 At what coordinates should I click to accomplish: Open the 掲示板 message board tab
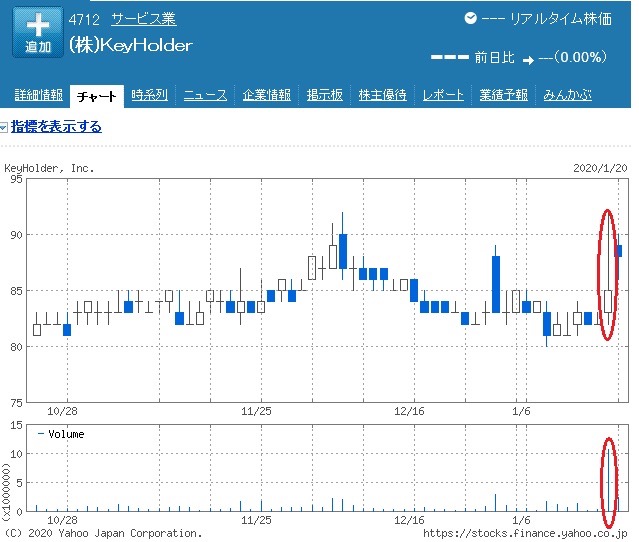[324, 95]
